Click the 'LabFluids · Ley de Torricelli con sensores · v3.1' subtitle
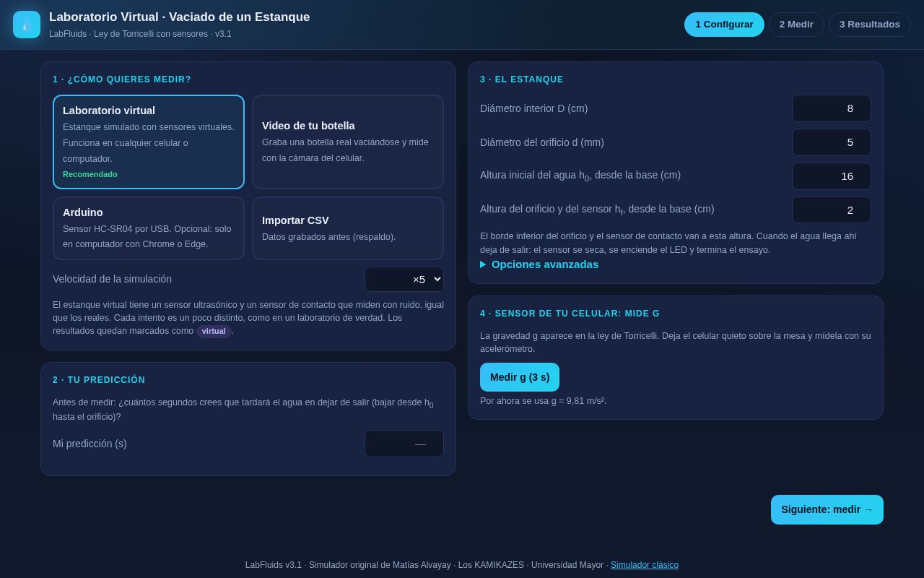 [x=141, y=34]
